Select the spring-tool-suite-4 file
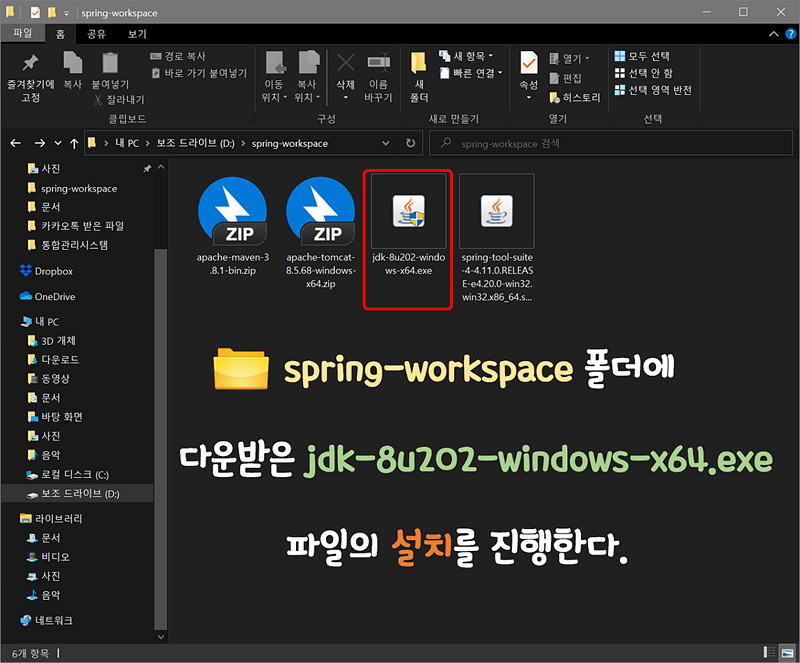 497,239
